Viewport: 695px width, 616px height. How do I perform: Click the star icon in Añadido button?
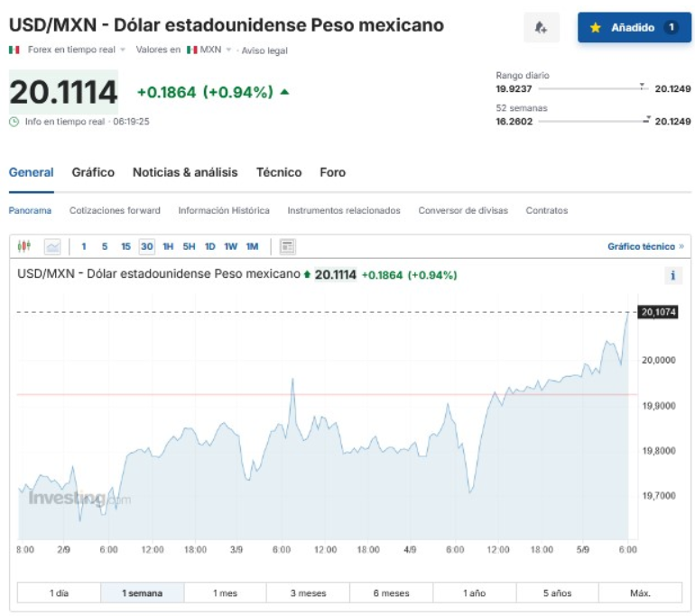[596, 28]
